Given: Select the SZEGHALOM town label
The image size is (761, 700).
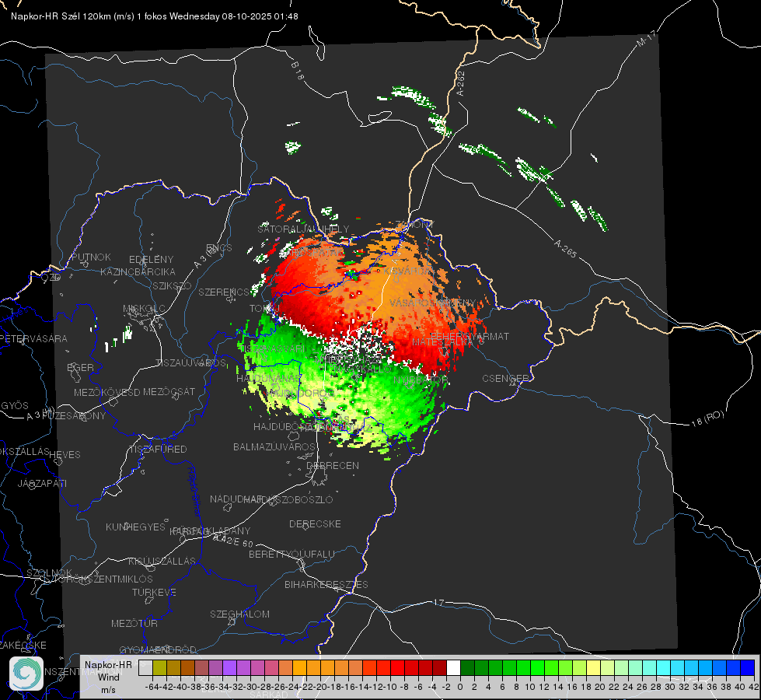Looking at the screenshot, I should point(239,614).
